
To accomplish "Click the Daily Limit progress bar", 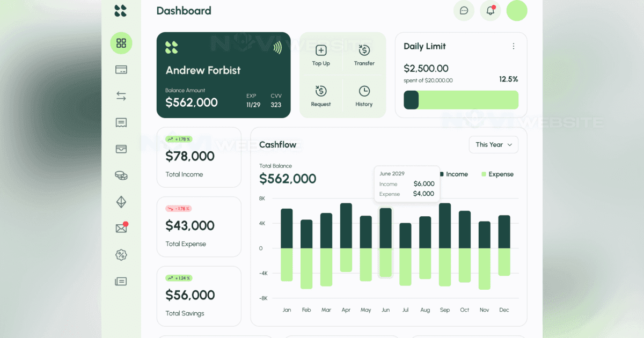I will coord(461,100).
